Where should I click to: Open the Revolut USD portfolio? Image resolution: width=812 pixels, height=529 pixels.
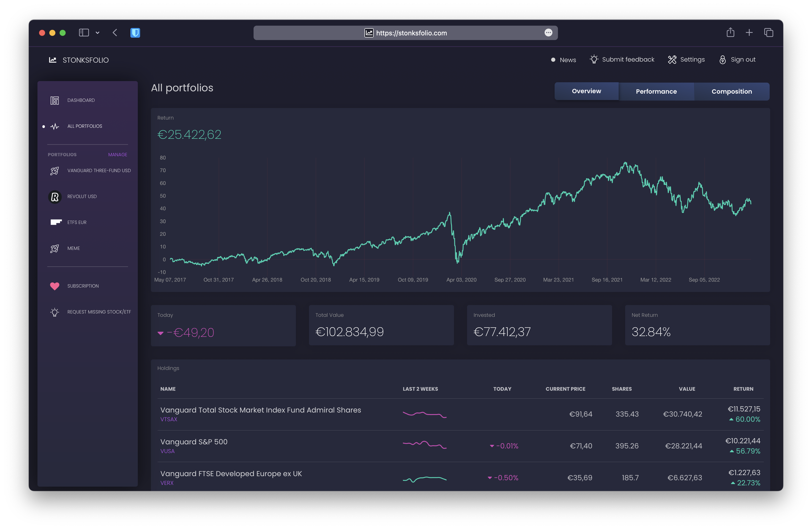[82, 197]
